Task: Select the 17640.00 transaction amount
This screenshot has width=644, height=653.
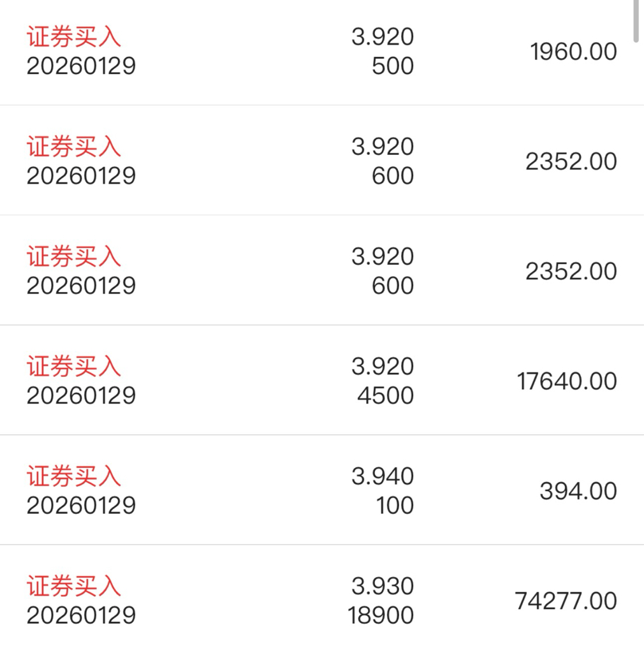Action: tap(567, 381)
